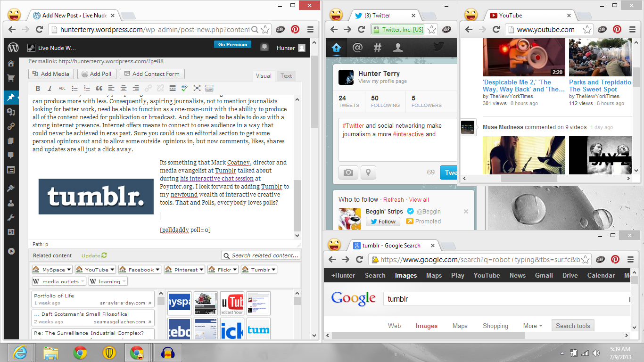Viewport: 644px width, 362px height.
Task: Click the Search related content field
Action: [x=261, y=255]
